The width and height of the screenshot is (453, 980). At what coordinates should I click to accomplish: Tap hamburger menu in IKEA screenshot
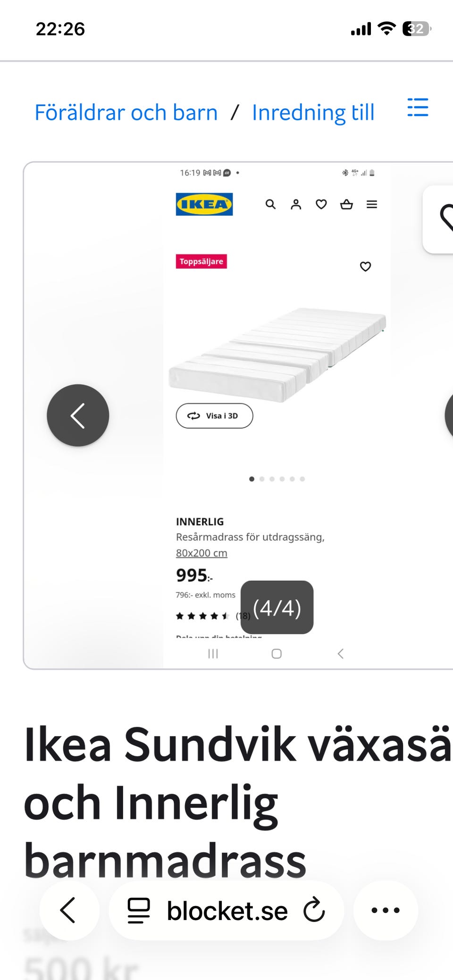372,204
